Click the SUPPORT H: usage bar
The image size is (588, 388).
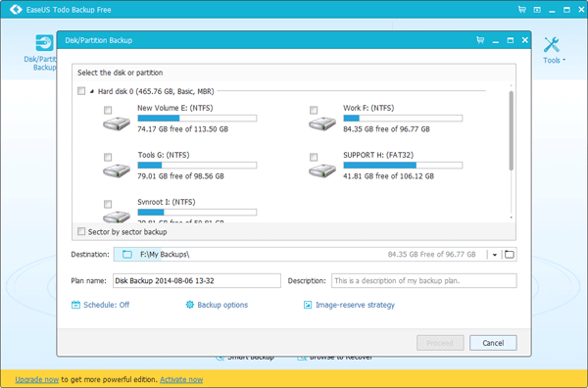[403, 166]
